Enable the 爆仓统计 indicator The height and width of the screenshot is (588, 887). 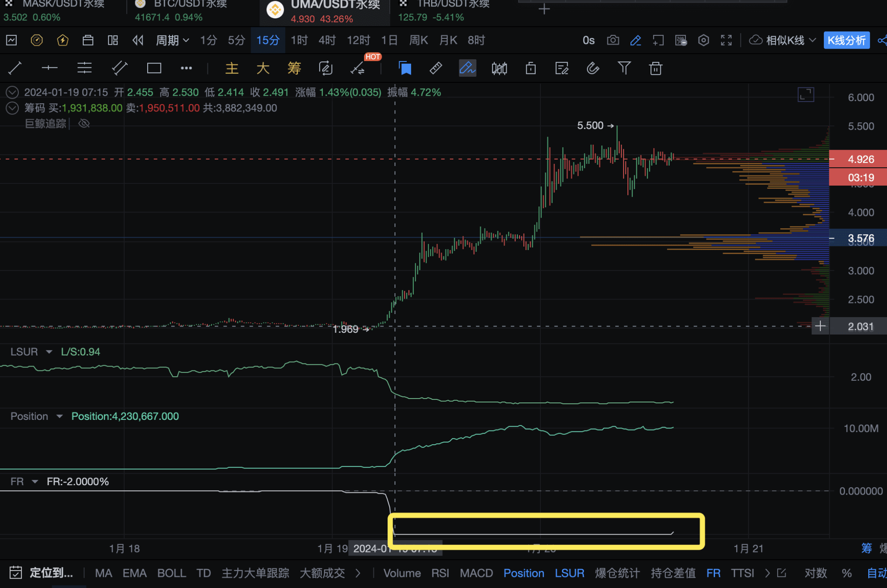[x=617, y=573]
